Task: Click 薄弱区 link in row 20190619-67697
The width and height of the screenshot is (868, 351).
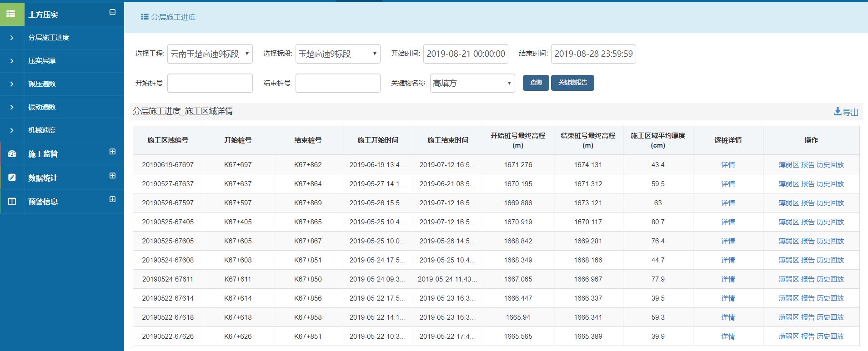Action: click(x=788, y=165)
